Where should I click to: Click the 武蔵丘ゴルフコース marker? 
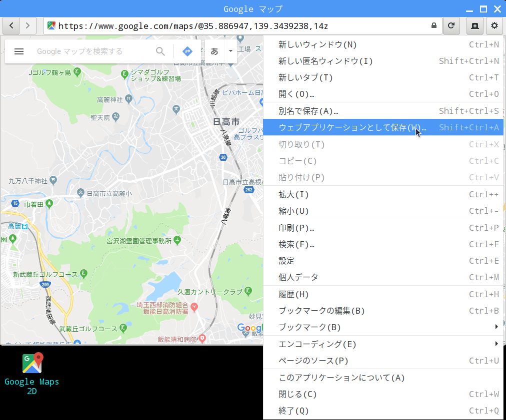123,329
